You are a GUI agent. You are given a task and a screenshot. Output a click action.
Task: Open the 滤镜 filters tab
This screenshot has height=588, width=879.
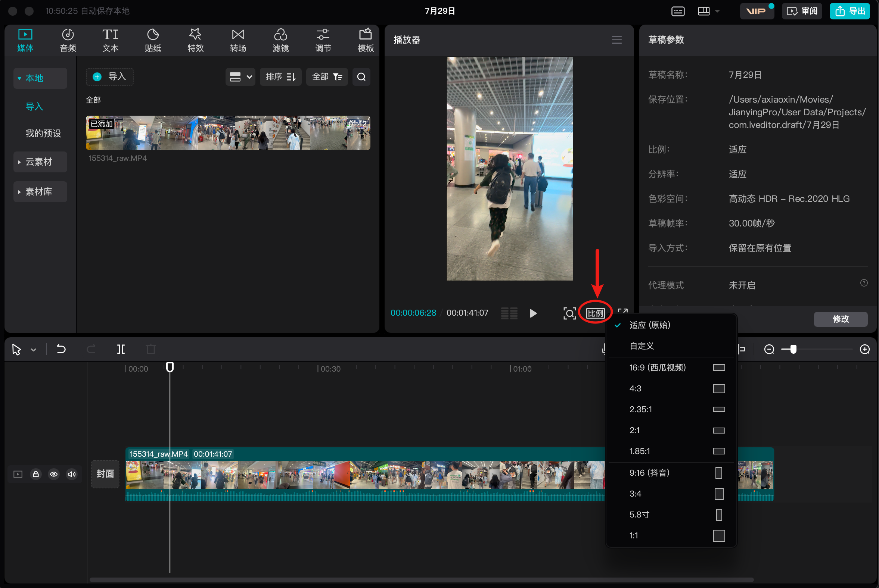(x=280, y=41)
